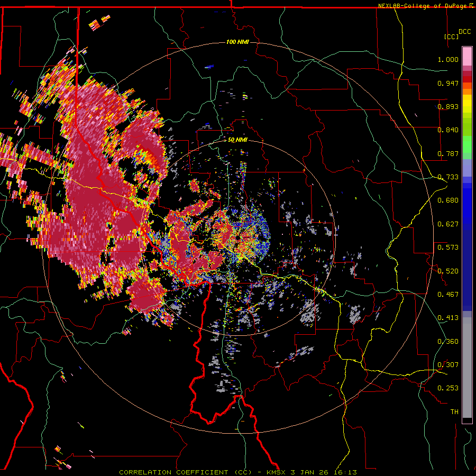476x476 pixels.
Task: Click the TH threshold label
Action: 454,412
